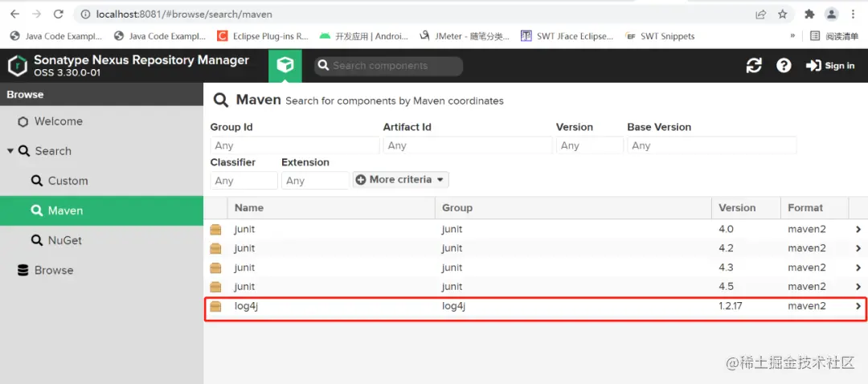
Task: Click package icon of junit 4.0 row
Action: point(215,229)
